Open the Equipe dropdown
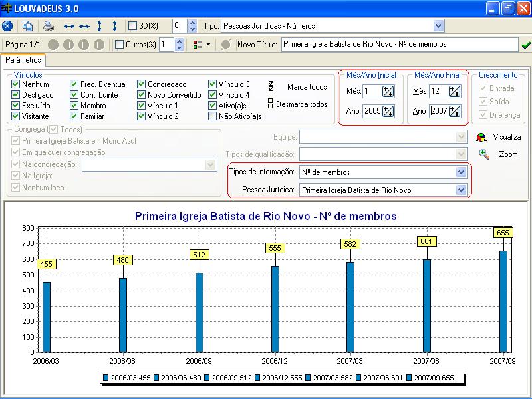The height and width of the screenshot is (399, 532). [x=461, y=137]
